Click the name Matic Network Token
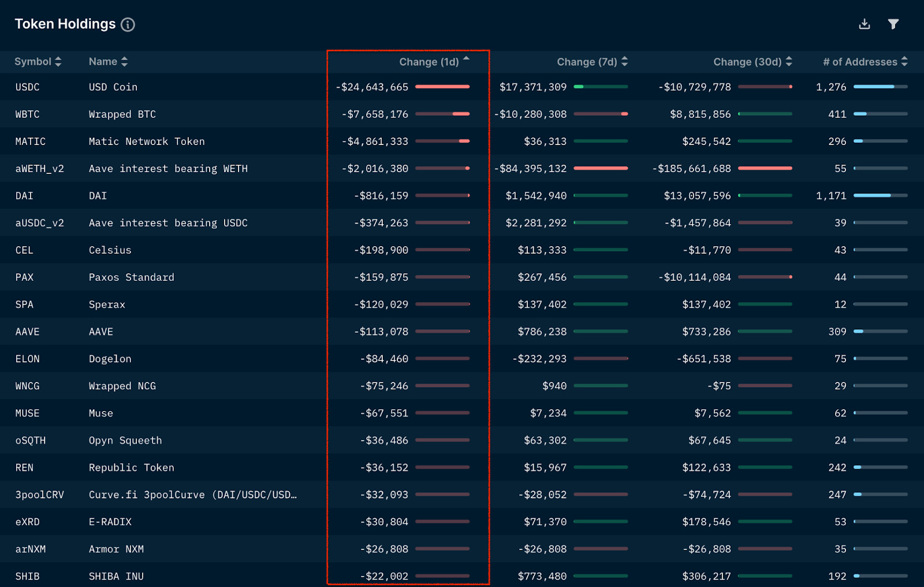Image resolution: width=924 pixels, height=587 pixels. coord(147,142)
